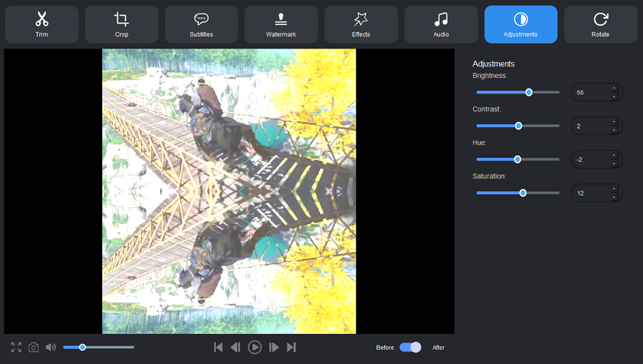
Task: Select the Adjustments tab
Action: point(521,24)
